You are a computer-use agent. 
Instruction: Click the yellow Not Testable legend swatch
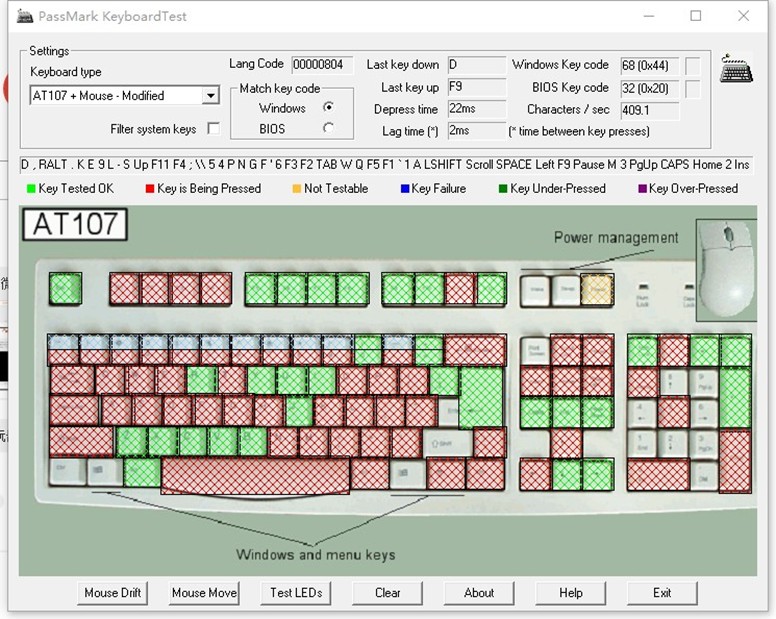tap(297, 189)
